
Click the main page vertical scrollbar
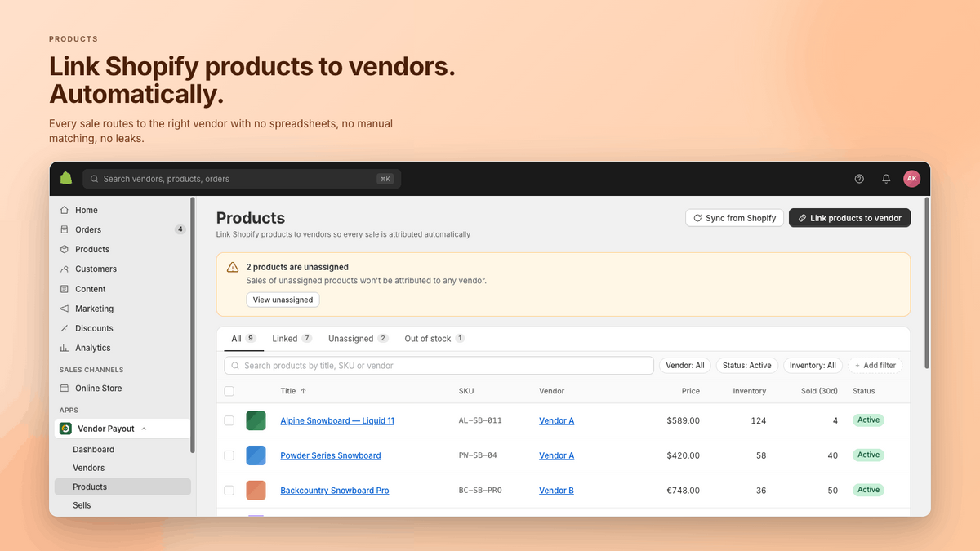tap(927, 282)
